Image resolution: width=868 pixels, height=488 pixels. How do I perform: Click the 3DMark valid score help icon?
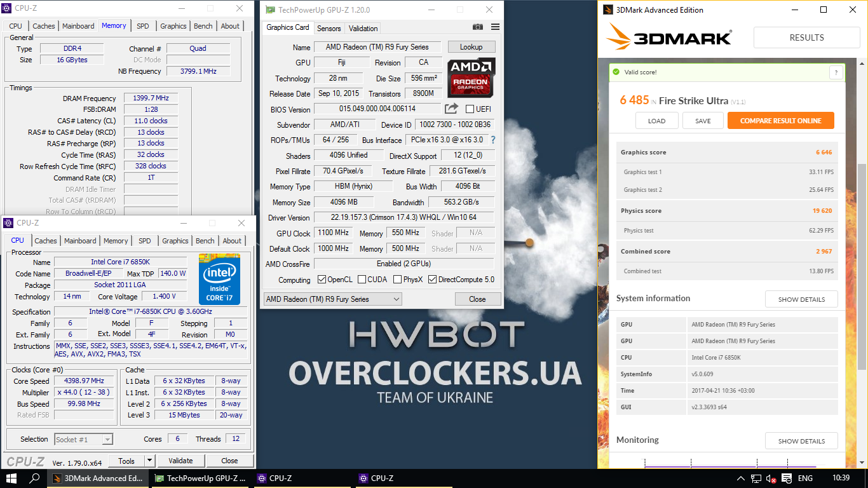[x=836, y=72]
